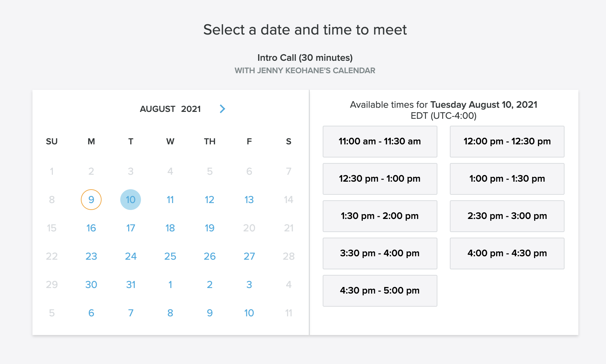Advance calendar to September 2021
Screen dimensions: 606x364
point(222,109)
